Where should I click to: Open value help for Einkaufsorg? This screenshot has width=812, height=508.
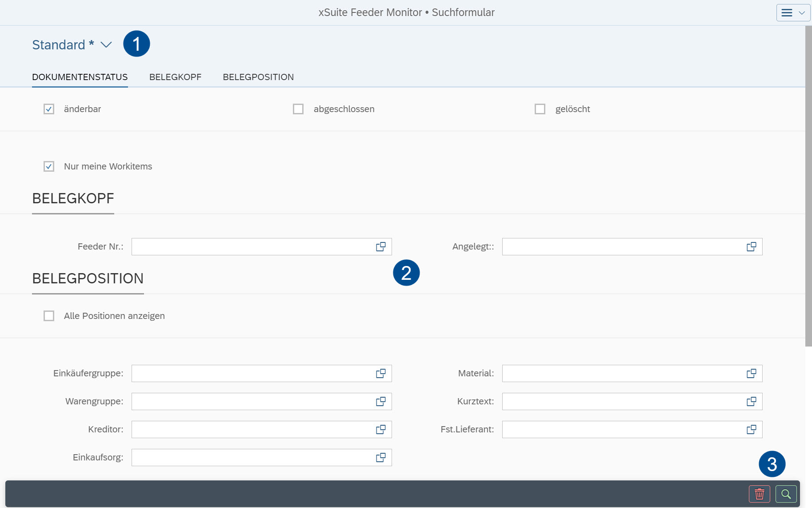(380, 457)
